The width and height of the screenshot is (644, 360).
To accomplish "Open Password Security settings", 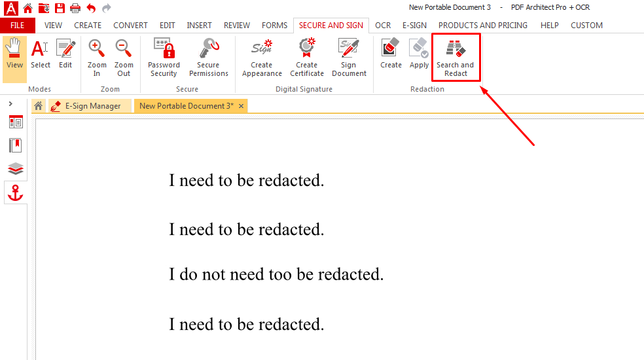I will [164, 58].
